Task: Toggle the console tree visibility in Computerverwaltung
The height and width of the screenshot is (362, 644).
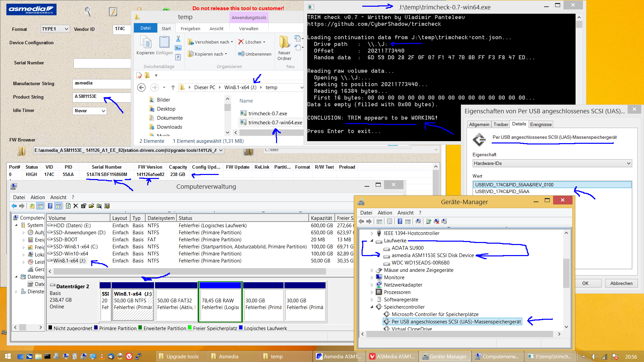Action: pos(40,206)
